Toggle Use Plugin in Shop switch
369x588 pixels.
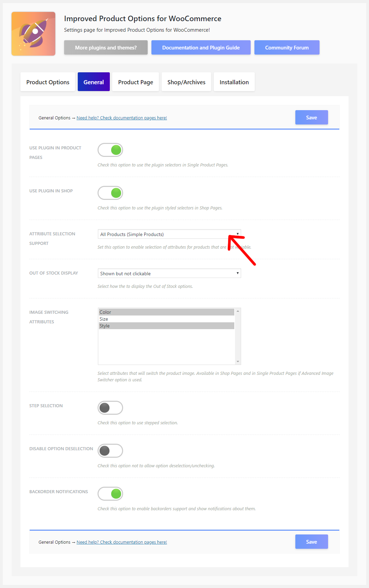[x=110, y=193]
